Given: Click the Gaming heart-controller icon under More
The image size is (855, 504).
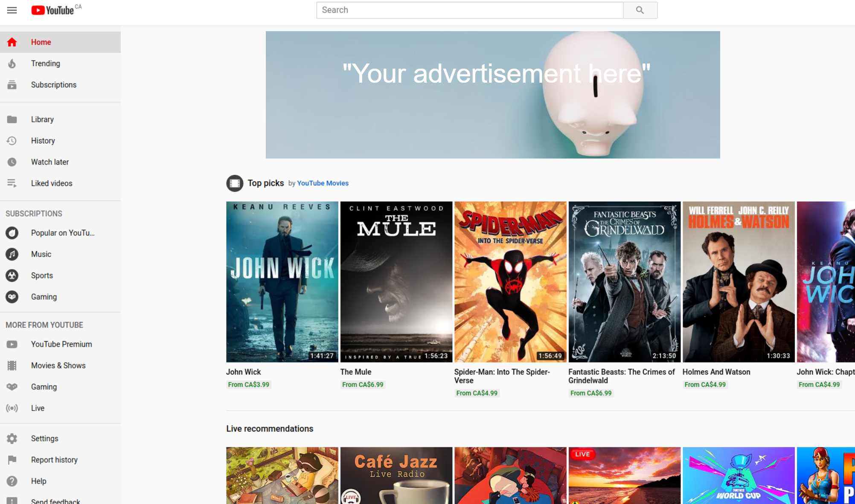Looking at the screenshot, I should [12, 387].
